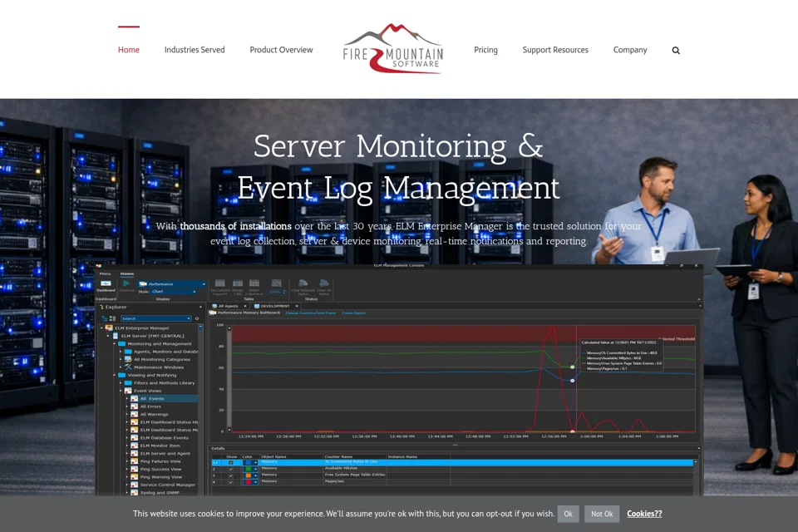Toggle Show checkbox for Free System Page Table Entries
798x532 pixels.
(230, 475)
